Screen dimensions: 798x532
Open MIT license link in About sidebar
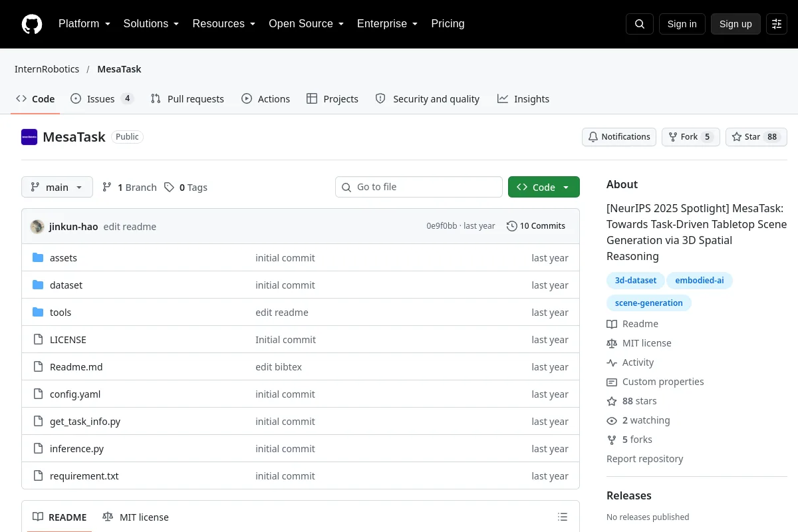pos(639,343)
